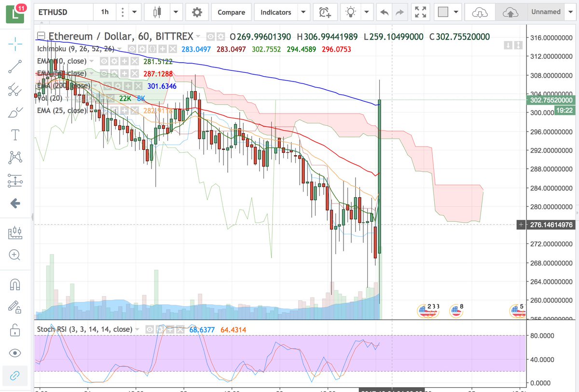Create an alert with the alarm clock icon
Viewport: 579px width, 392px height.
[x=325, y=12]
